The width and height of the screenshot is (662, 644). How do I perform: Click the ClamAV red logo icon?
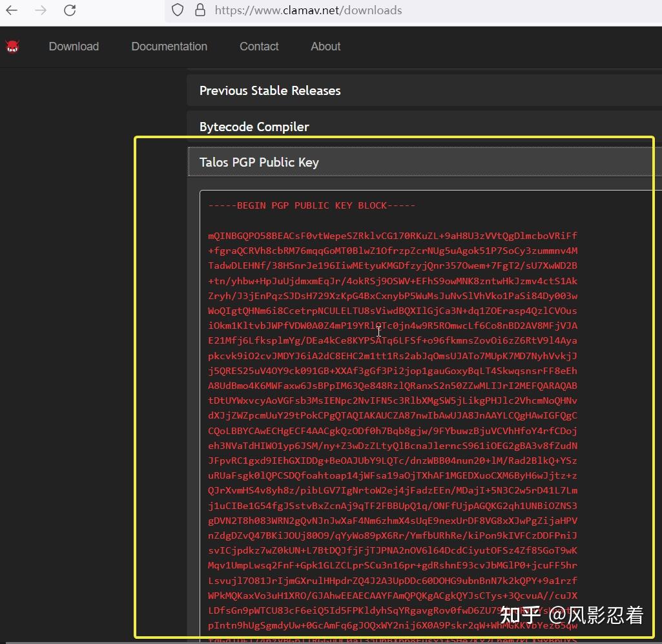coord(12,47)
